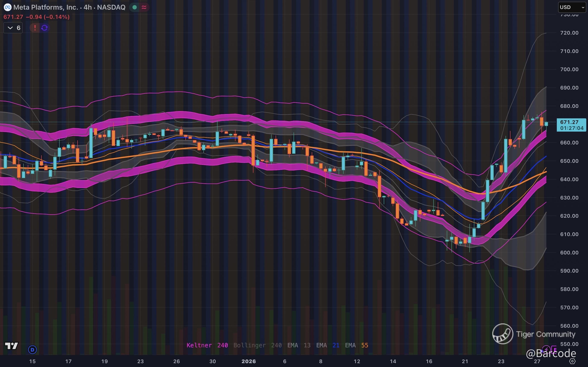Click the Meta Platforms logo icon
The image size is (588, 367).
point(7,7)
